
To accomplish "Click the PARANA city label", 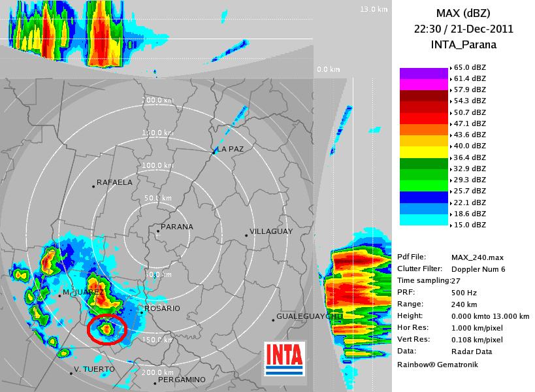I will point(177,227).
